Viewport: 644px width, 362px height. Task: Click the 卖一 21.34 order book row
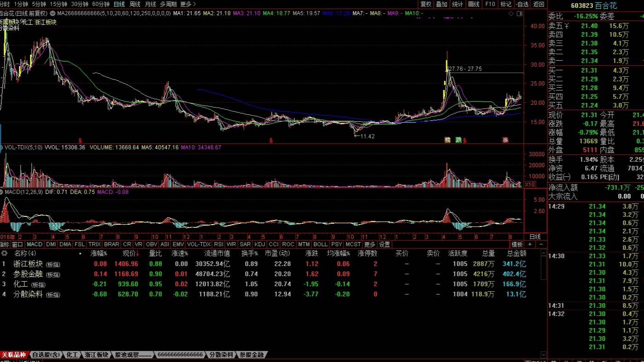point(596,61)
